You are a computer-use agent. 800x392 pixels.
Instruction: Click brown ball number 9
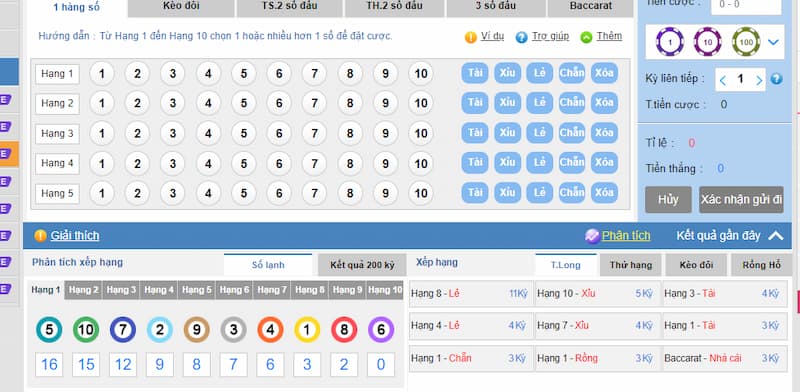point(196,330)
